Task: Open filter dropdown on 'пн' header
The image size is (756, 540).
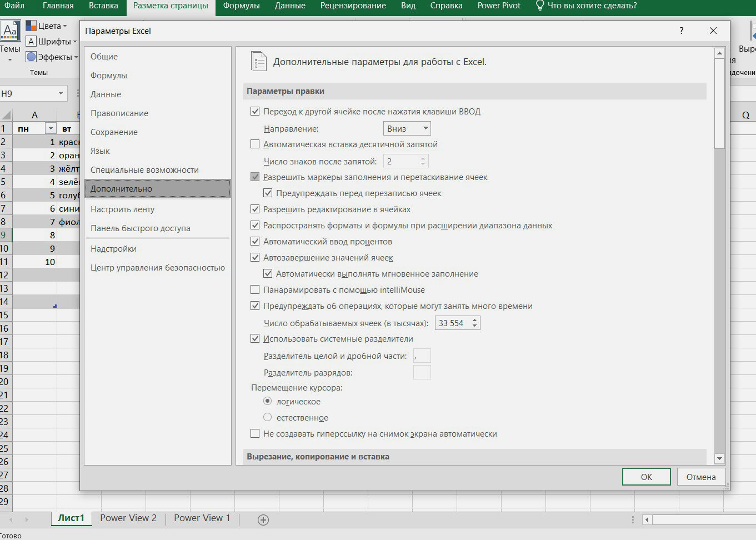Action: click(x=51, y=129)
